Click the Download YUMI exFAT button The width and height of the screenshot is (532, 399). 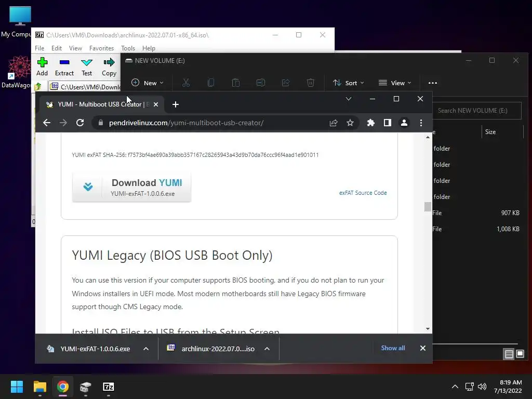[131, 187]
